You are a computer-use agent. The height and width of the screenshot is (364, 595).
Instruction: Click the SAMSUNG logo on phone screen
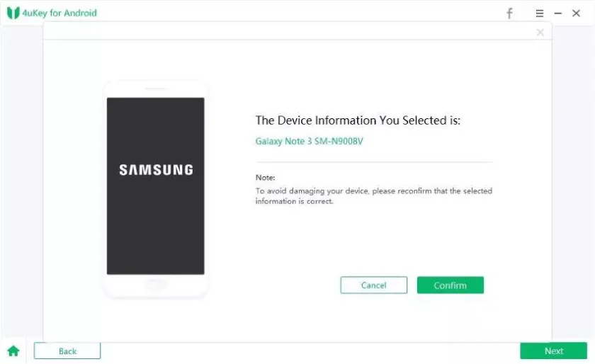[156, 170]
